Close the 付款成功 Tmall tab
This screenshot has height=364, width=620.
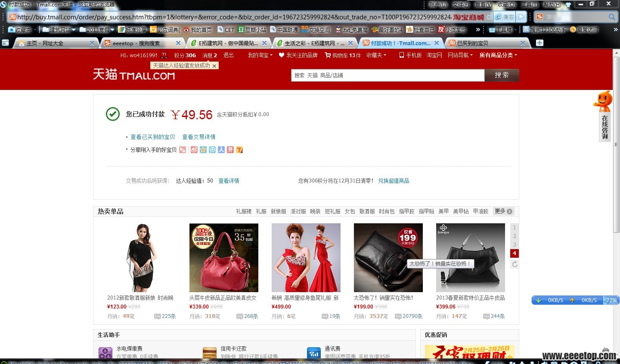coord(437,43)
